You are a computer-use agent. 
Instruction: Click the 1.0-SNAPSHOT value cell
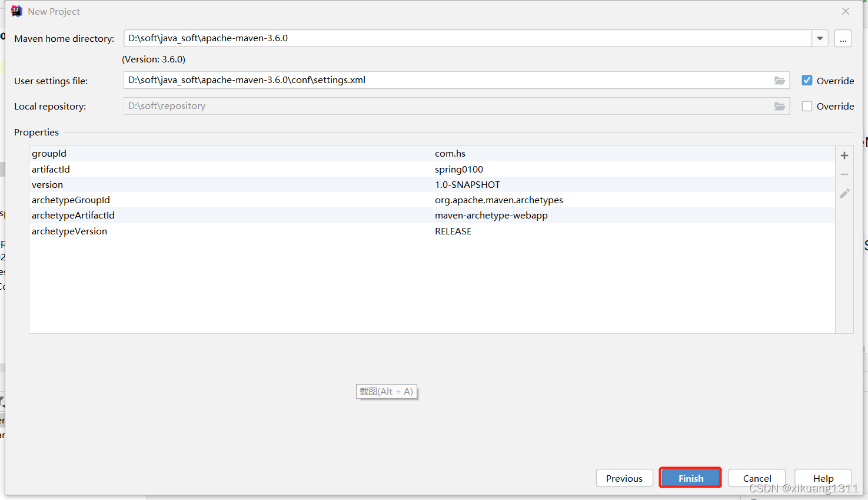[x=467, y=185]
